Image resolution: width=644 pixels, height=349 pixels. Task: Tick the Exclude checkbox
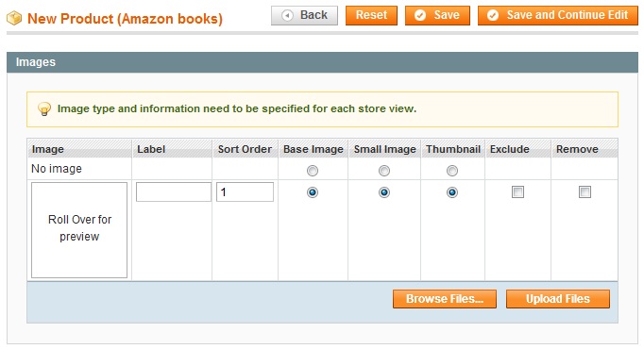517,191
